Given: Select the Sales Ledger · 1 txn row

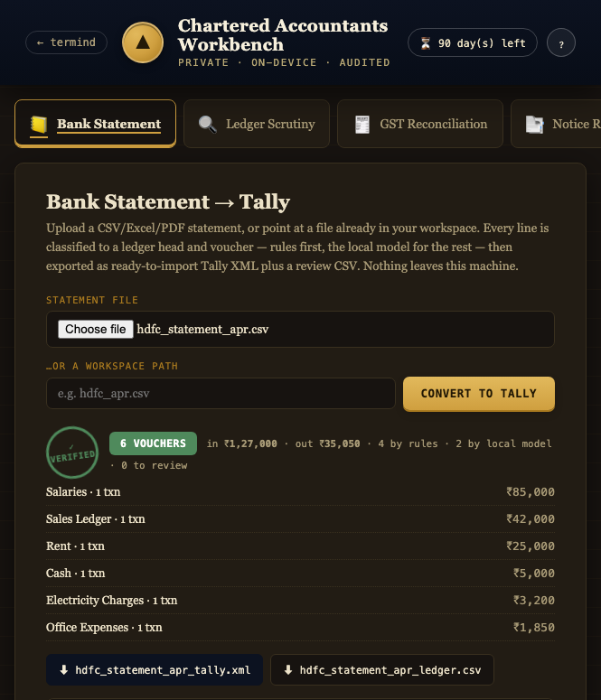Looking at the screenshot, I should [300, 519].
